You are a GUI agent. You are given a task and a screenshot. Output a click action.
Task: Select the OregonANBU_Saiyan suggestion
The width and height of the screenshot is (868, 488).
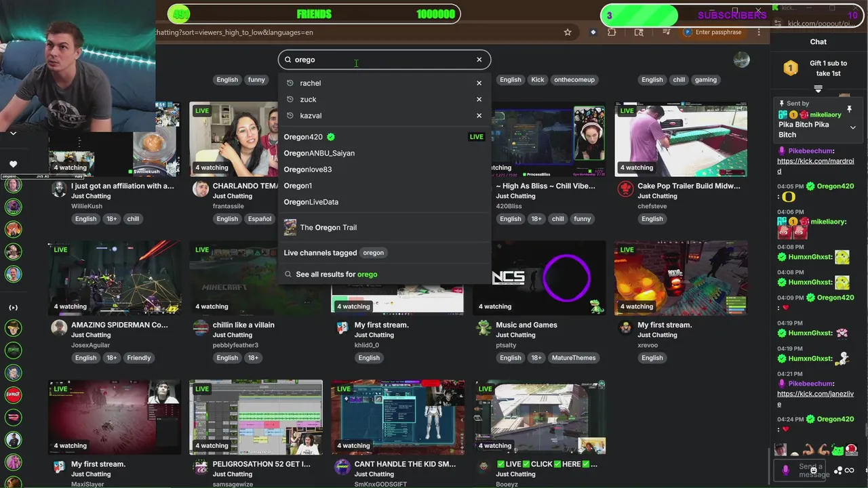point(384,153)
